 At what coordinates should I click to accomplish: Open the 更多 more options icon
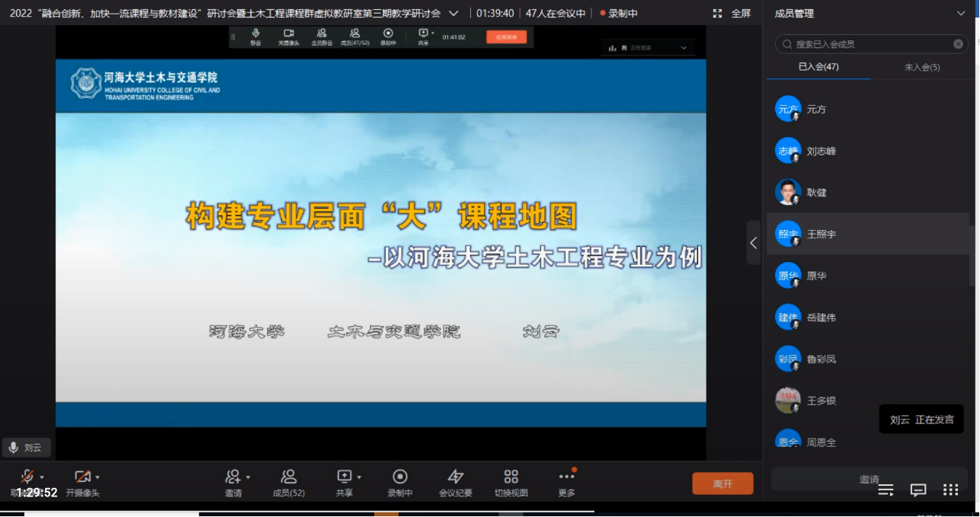(x=566, y=477)
